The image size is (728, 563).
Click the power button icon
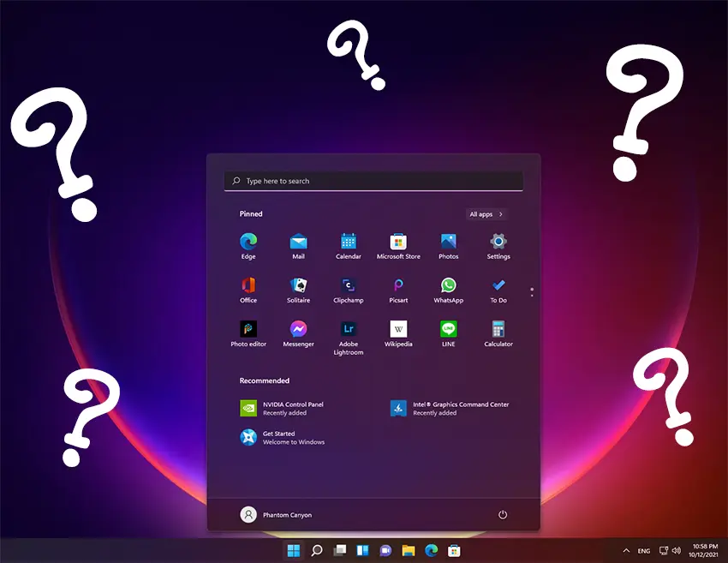tap(503, 514)
